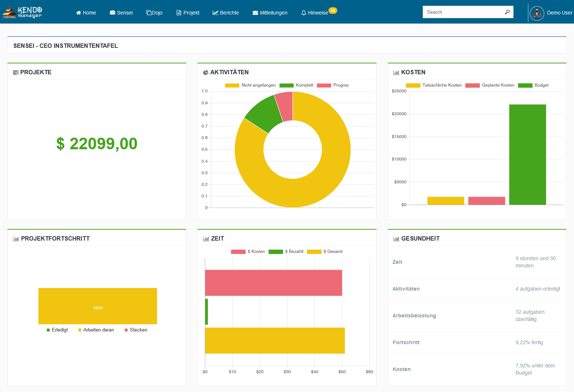Click the Arbeitsbelastung label

click(x=414, y=316)
